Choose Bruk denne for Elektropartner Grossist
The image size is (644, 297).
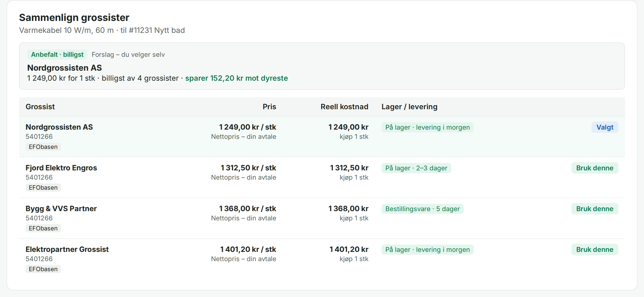pyautogui.click(x=595, y=249)
